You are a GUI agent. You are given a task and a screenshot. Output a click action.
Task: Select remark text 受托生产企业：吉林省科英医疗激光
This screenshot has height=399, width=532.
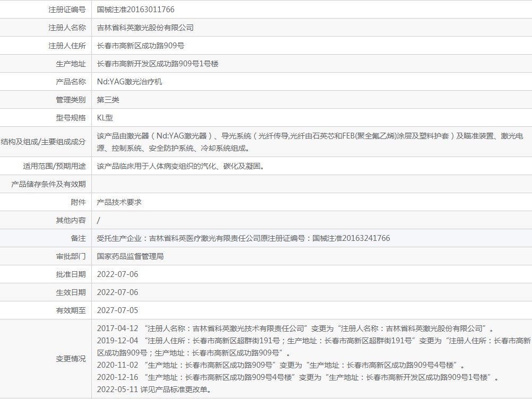pyautogui.click(x=244, y=238)
